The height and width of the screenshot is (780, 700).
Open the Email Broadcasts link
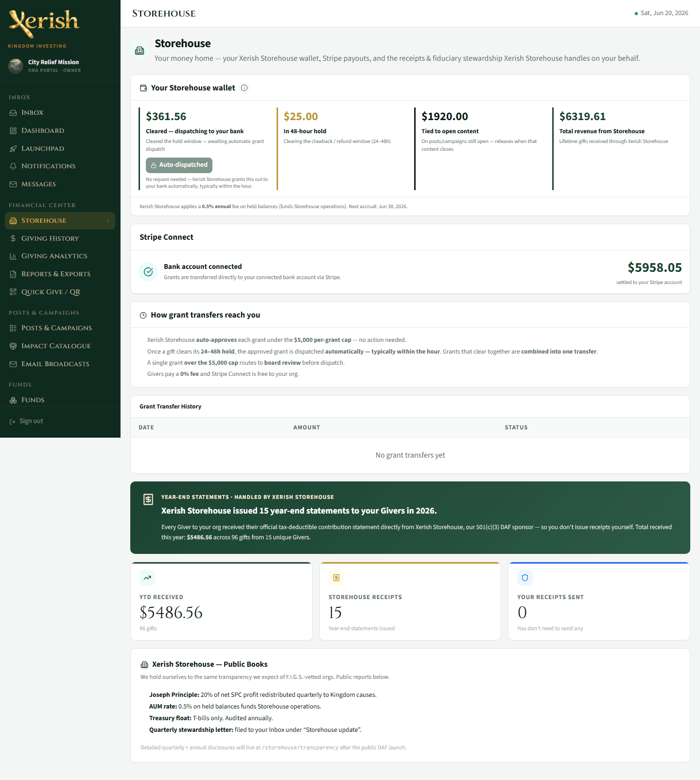click(x=60, y=364)
